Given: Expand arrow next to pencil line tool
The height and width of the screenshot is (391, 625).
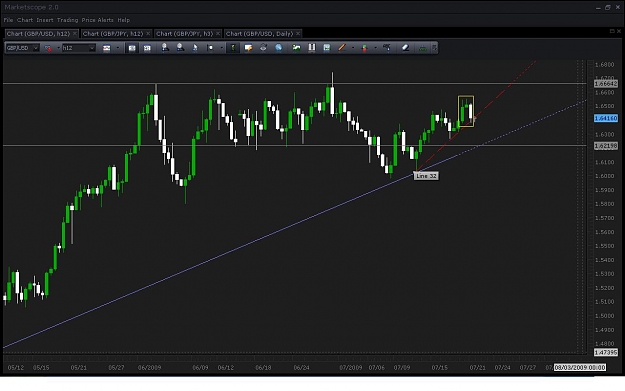Looking at the screenshot, I should [353, 48].
